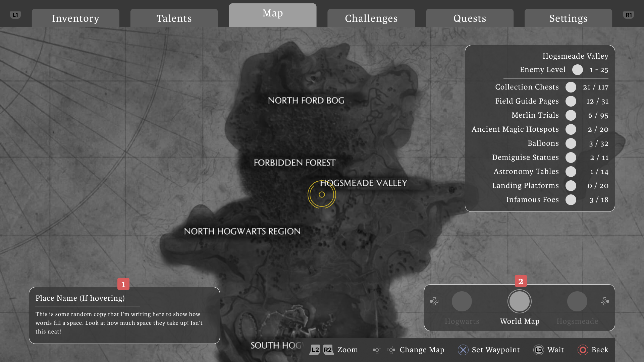Toggle the Enemy Level indicator circle
Image resolution: width=644 pixels, height=362 pixels.
pos(578,70)
